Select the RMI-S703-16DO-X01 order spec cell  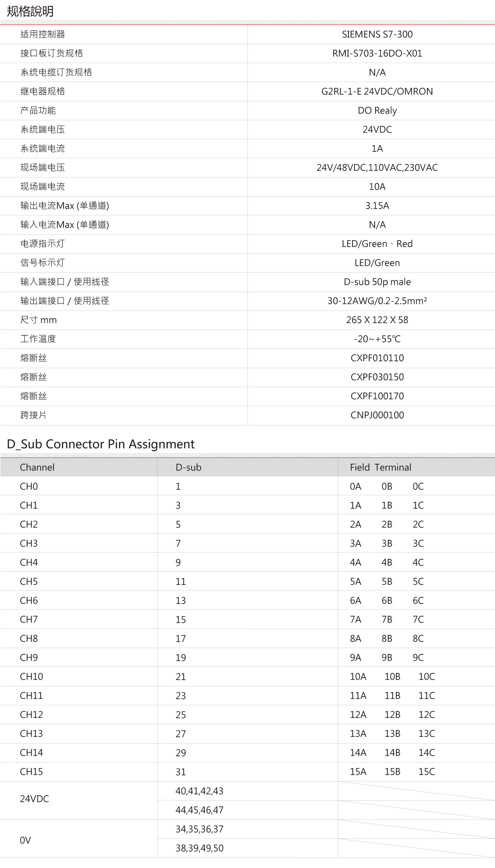pos(377,53)
